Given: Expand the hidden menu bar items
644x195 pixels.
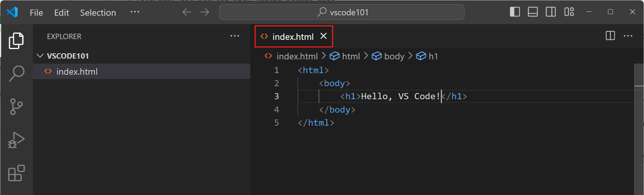Looking at the screenshot, I should tap(135, 12).
